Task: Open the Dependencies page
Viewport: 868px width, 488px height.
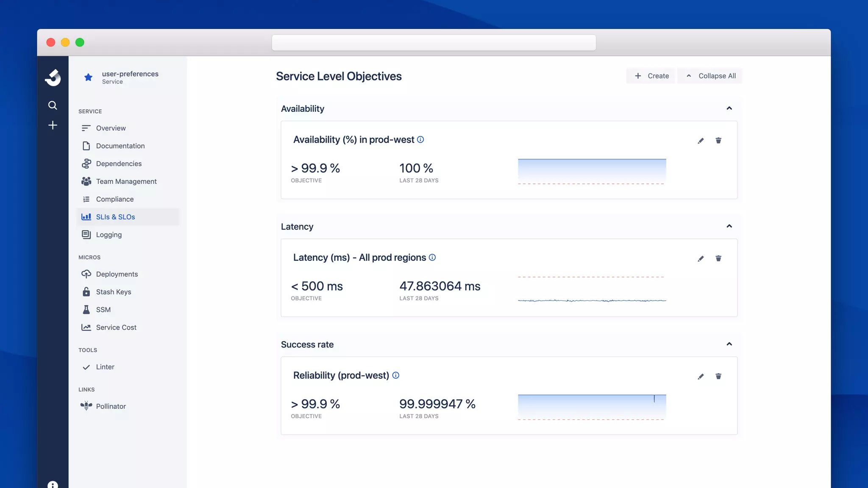Action: coord(119,164)
